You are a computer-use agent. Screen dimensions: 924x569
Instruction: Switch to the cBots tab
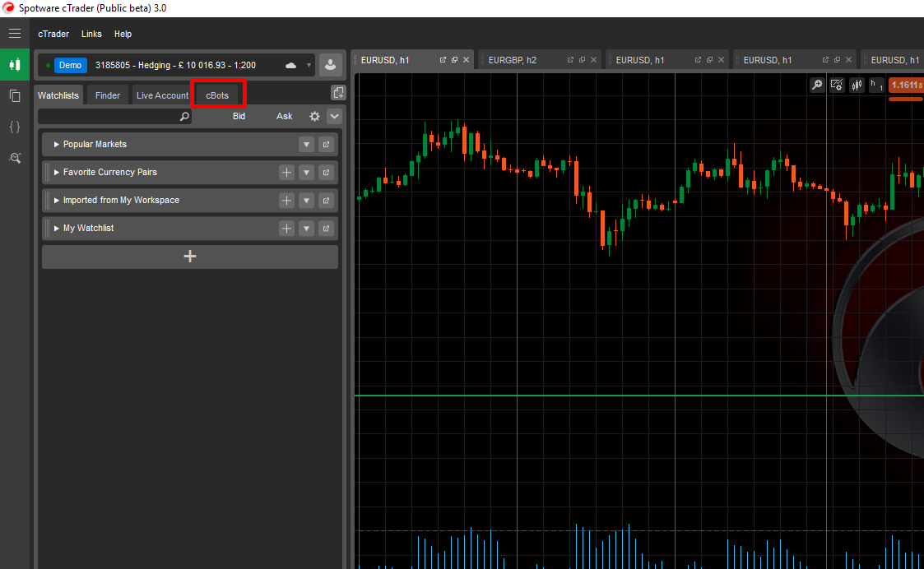pyautogui.click(x=217, y=95)
